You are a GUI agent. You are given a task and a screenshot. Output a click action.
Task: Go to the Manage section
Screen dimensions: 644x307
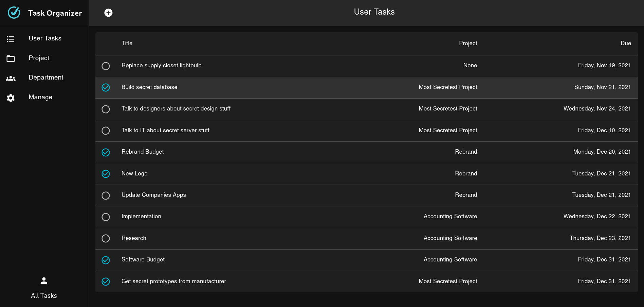(x=40, y=97)
